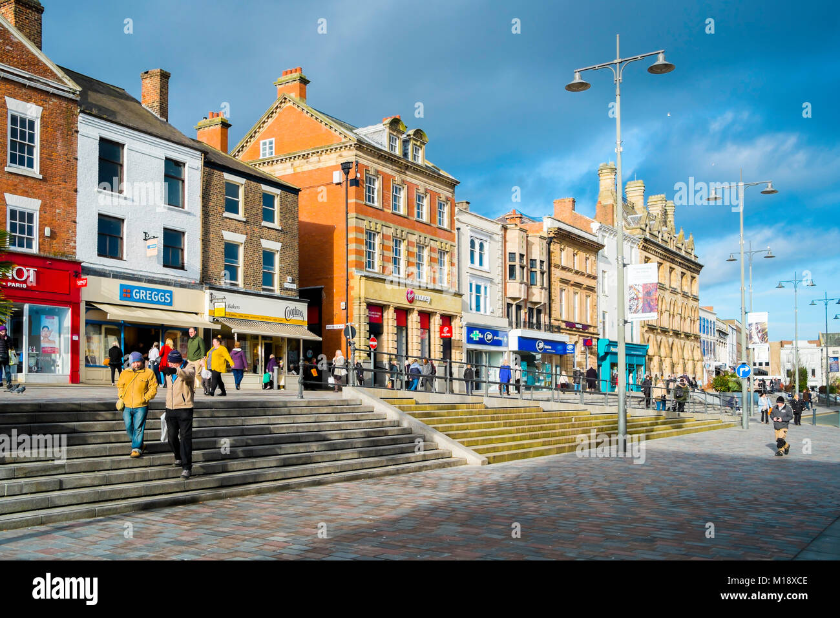Screen dimensions: 840x618
Task: Click the blue turn-right arrow road sign
Action: coord(743,371)
